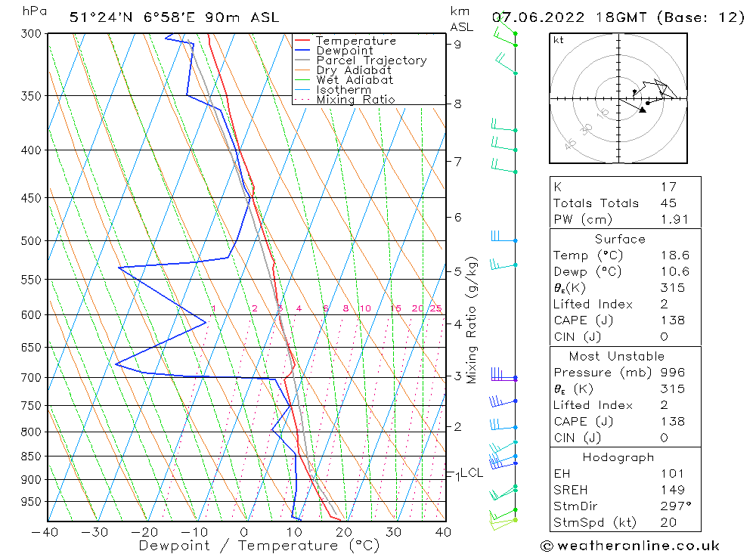Screen dimensions: 756x554
Task: Click the Hodograph section heading
Action: [618, 457]
